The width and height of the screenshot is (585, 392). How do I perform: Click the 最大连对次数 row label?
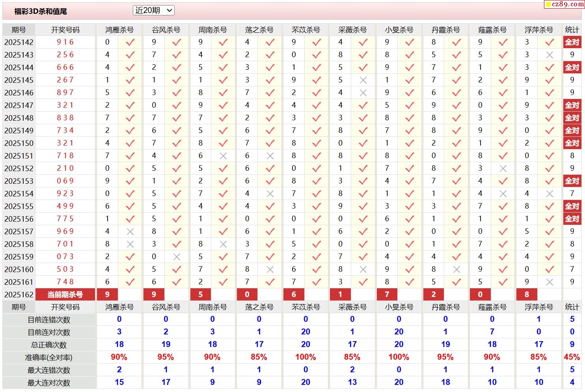coord(49,383)
